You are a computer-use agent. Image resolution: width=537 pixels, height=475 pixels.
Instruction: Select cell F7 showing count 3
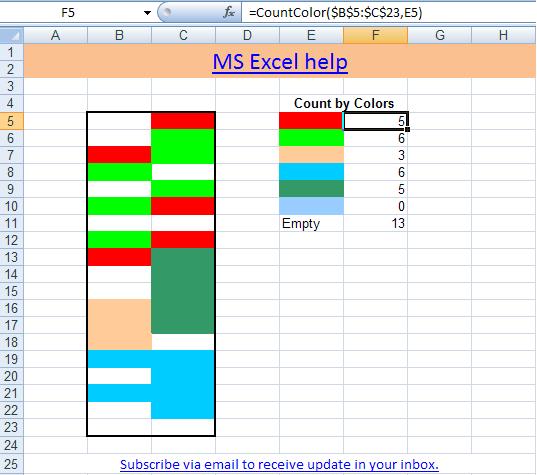tap(375, 155)
